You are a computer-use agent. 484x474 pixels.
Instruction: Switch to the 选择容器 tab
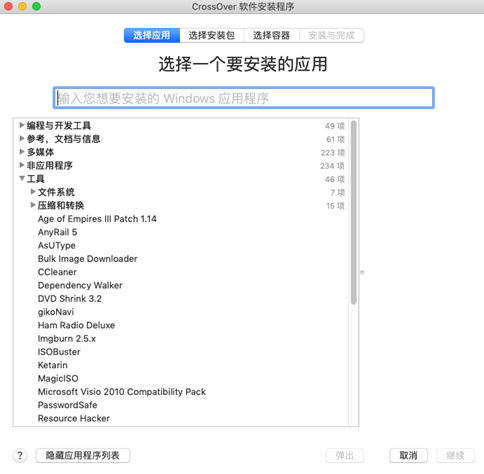pyautogui.click(x=271, y=35)
